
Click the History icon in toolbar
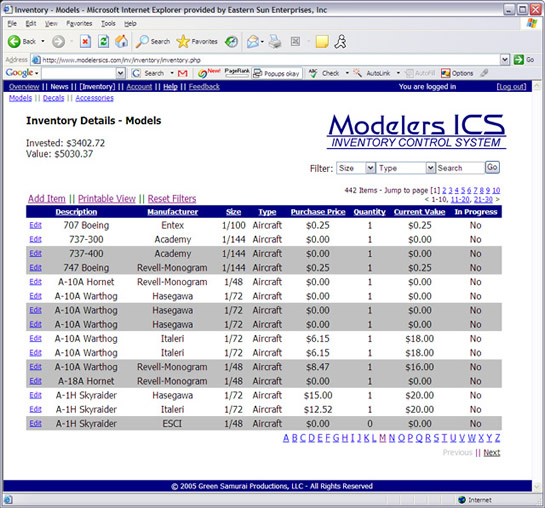click(231, 42)
